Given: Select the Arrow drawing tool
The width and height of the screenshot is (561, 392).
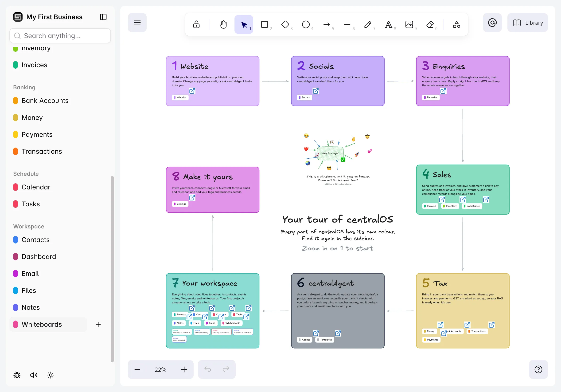Looking at the screenshot, I should coord(327,24).
